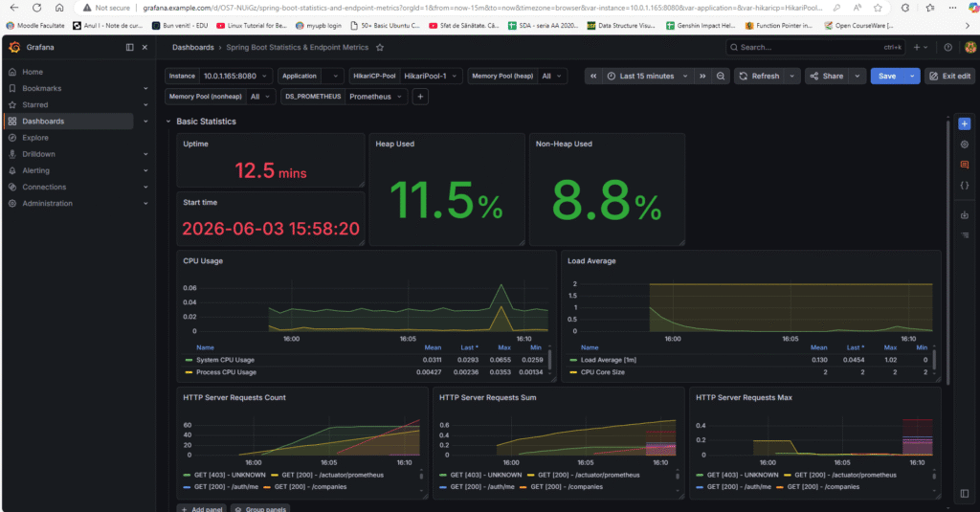Collapse the Basic Statistics row
This screenshot has width=980, height=512.
168,122
